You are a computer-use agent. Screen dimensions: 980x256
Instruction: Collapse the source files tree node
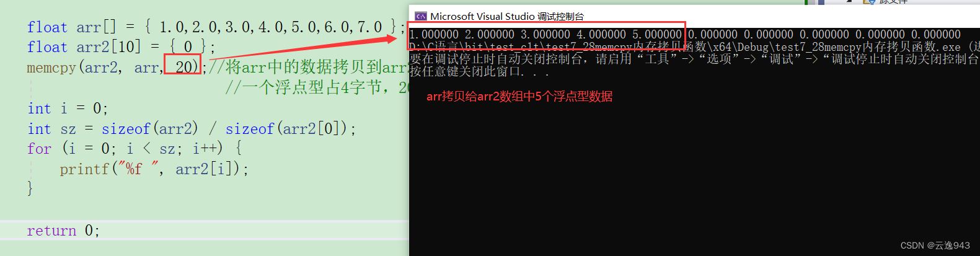pos(850,1)
